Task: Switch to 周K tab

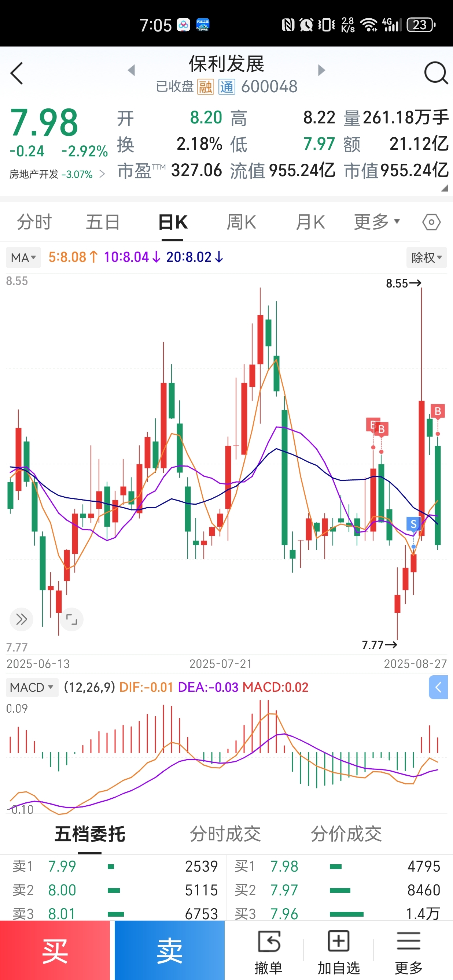Action: [242, 222]
